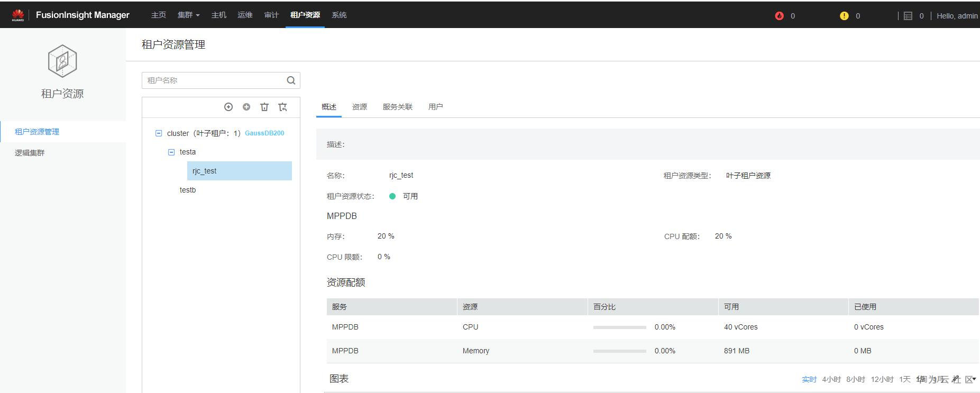Click the Huawei logo
The width and height of the screenshot is (980, 393).
click(18, 15)
